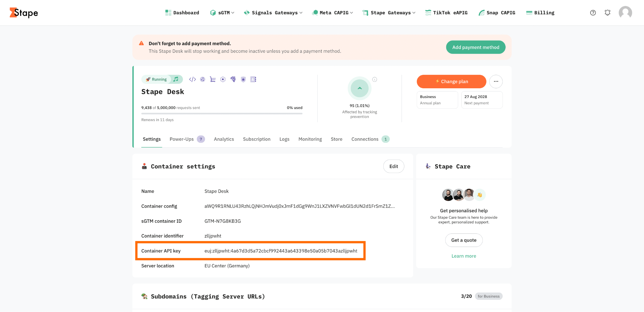The width and height of the screenshot is (644, 312).
Task: Click the shield lock power-up icon
Action: coord(243,79)
